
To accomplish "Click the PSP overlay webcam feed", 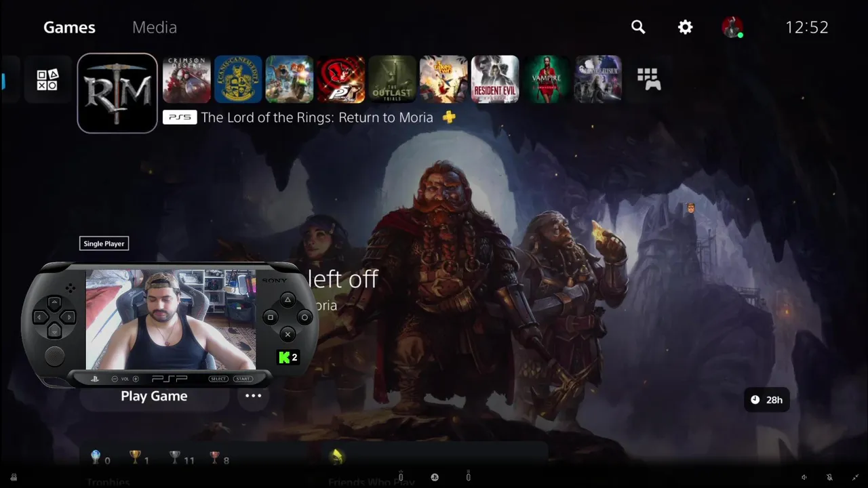I will coord(171,319).
